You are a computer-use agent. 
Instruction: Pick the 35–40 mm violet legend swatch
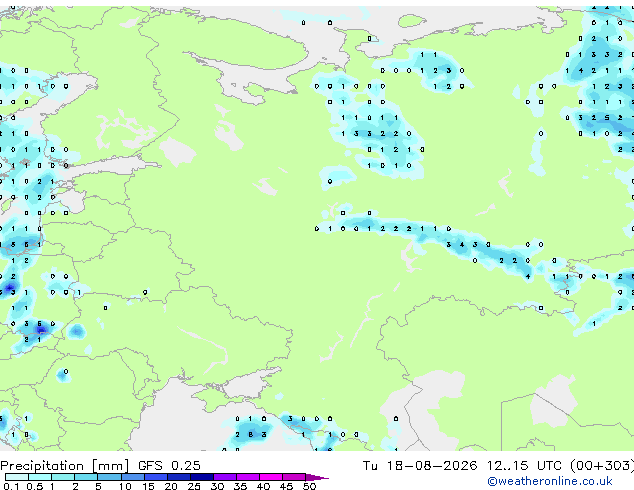coord(248,477)
